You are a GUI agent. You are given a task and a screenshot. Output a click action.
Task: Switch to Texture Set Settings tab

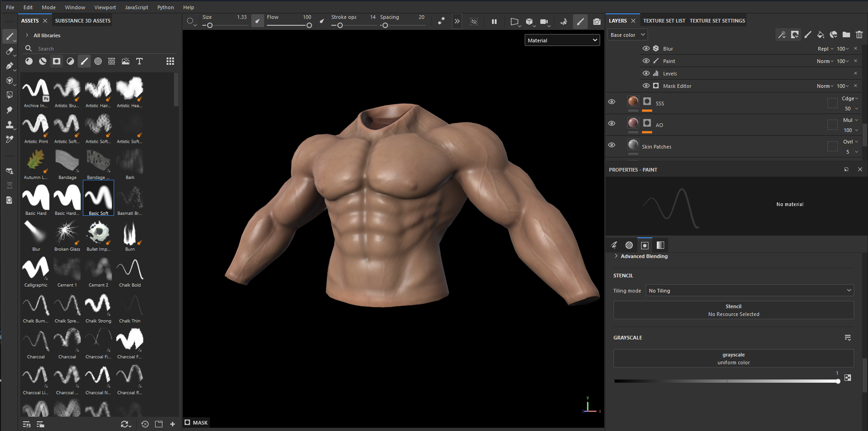click(717, 21)
